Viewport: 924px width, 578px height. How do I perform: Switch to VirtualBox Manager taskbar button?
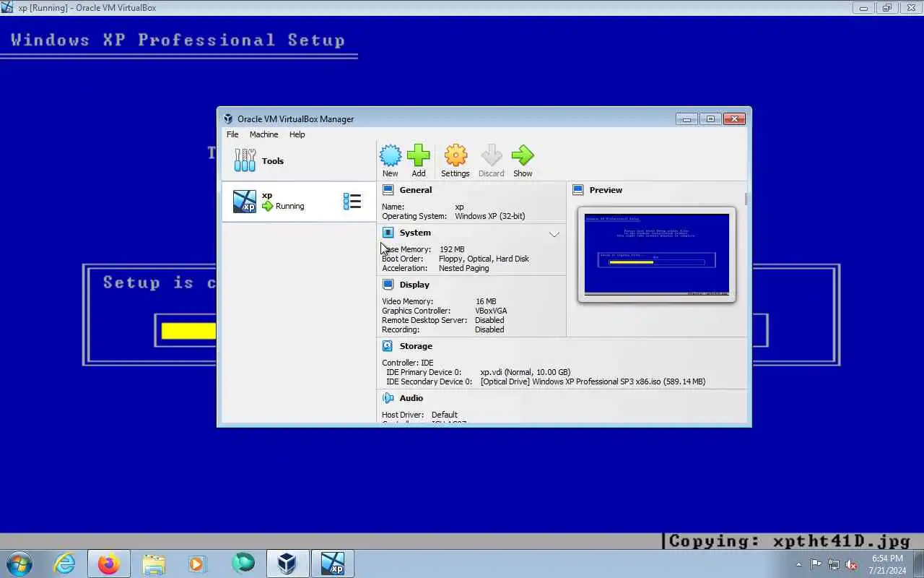tap(287, 564)
